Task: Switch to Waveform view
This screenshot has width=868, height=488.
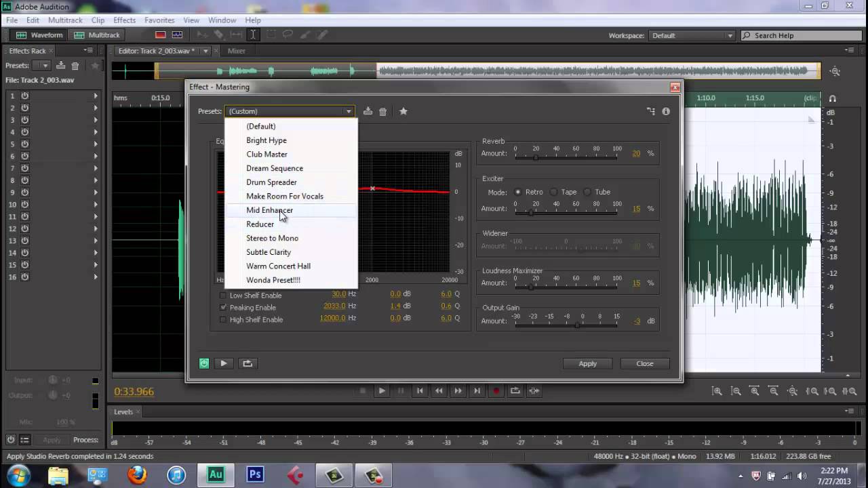Action: [39, 35]
